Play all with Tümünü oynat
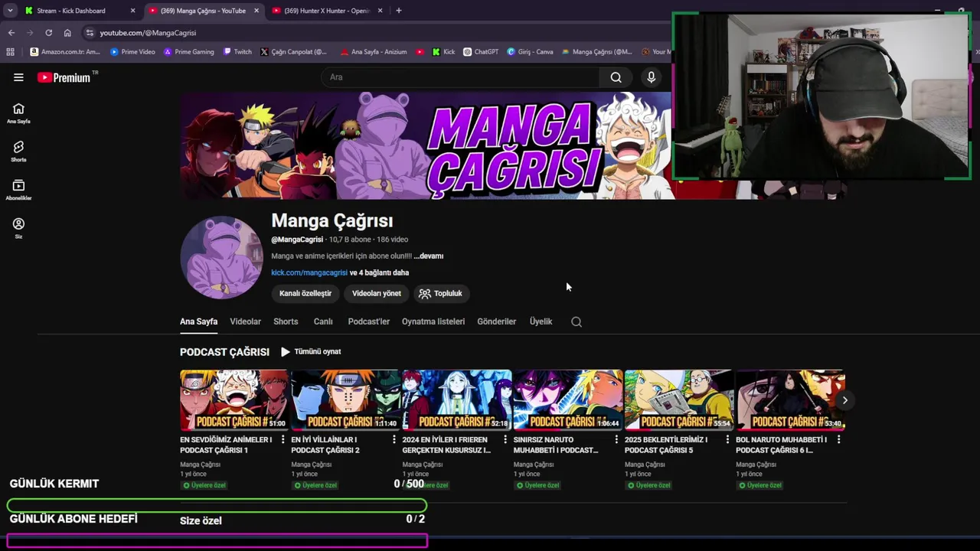 tap(311, 352)
